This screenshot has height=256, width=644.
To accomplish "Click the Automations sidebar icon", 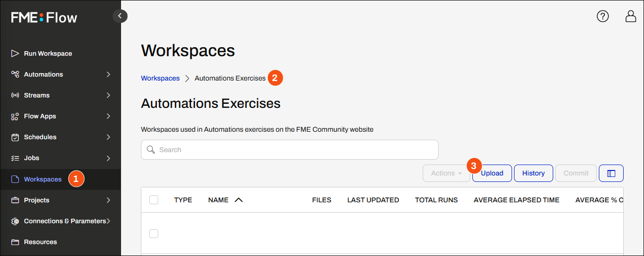I will point(15,74).
